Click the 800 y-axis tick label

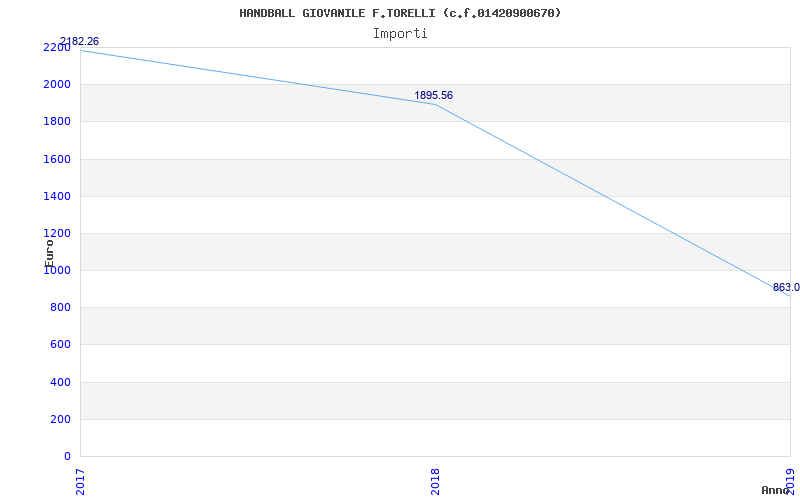[x=61, y=308]
